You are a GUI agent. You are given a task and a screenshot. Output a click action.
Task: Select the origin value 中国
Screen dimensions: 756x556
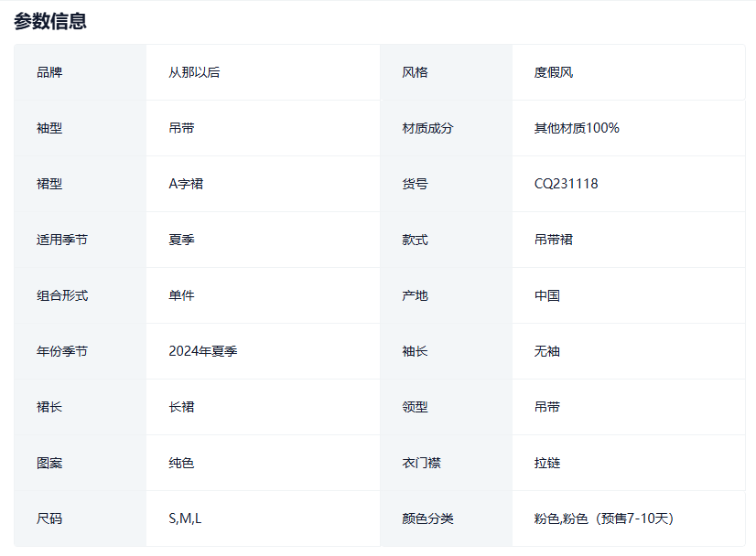pos(547,295)
